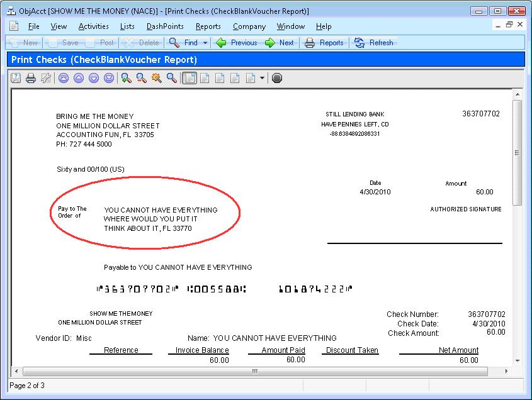Toggle the second page layout view button
This screenshot has width=532, height=400.
[x=204, y=78]
